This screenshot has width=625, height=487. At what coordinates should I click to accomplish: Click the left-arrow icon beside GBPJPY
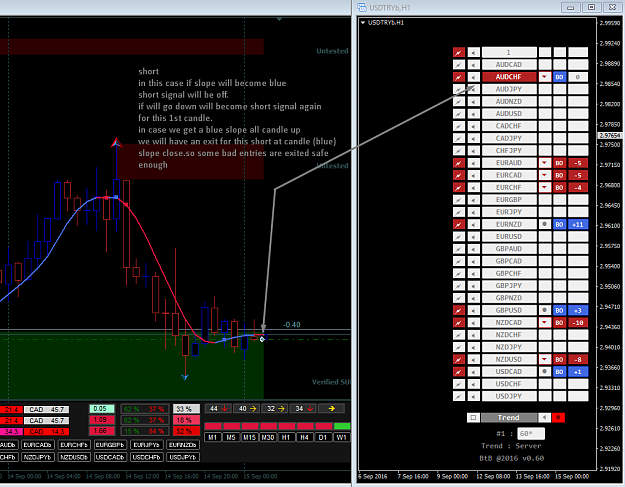[x=474, y=286]
